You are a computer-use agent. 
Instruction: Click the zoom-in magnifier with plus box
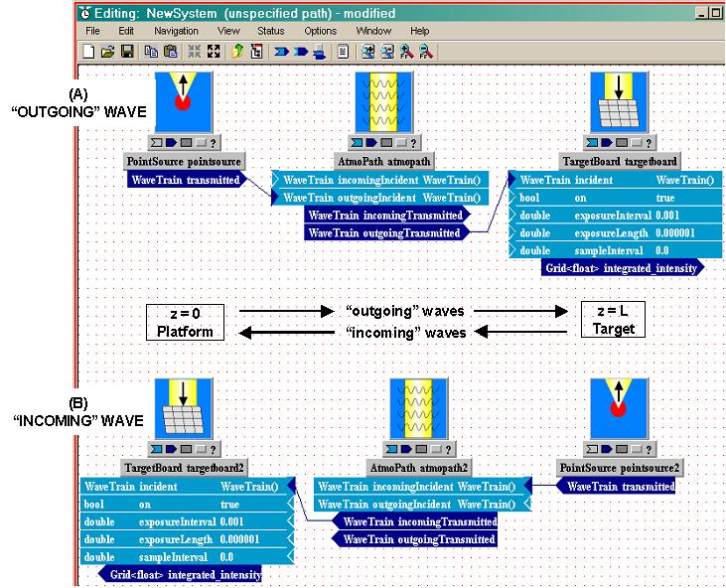tap(368, 52)
